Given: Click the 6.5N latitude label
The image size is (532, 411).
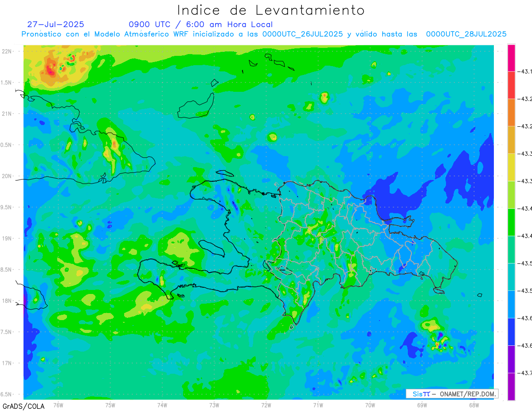Looking at the screenshot, I should pos(7,394).
